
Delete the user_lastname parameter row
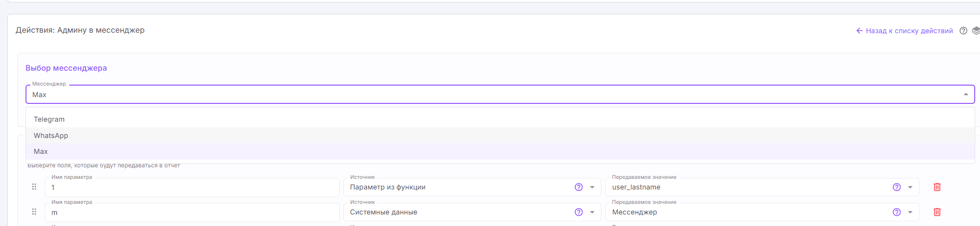pyautogui.click(x=937, y=187)
